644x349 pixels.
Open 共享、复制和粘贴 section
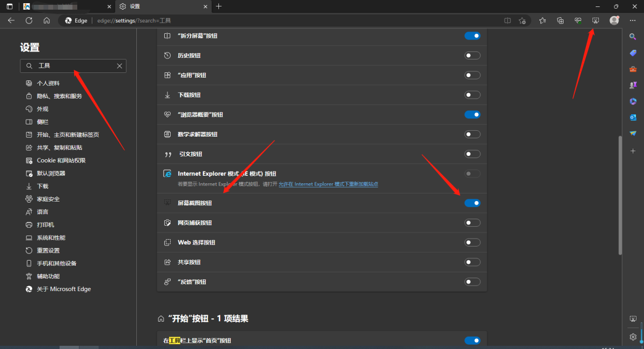pyautogui.click(x=54, y=147)
